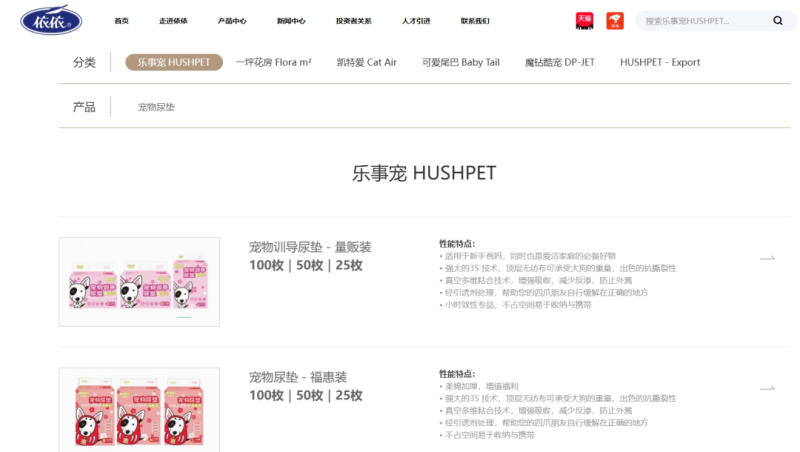Image resolution: width=800 pixels, height=452 pixels.
Task: Click the search magnifier icon
Action: 778,20
